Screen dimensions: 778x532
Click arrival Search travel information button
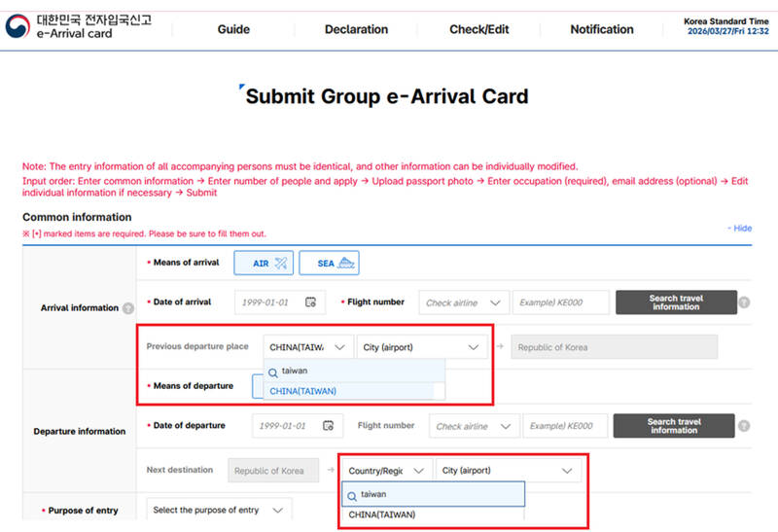coord(675,302)
